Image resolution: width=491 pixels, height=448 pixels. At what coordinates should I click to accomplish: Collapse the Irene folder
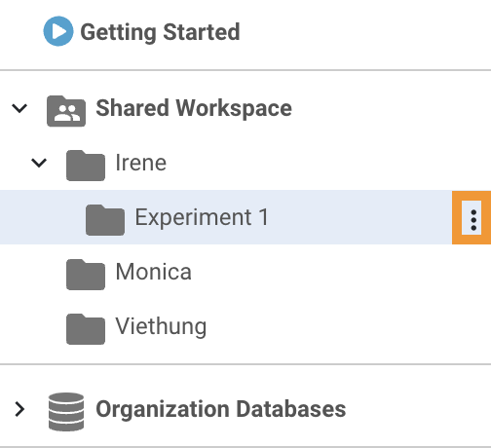pos(39,163)
